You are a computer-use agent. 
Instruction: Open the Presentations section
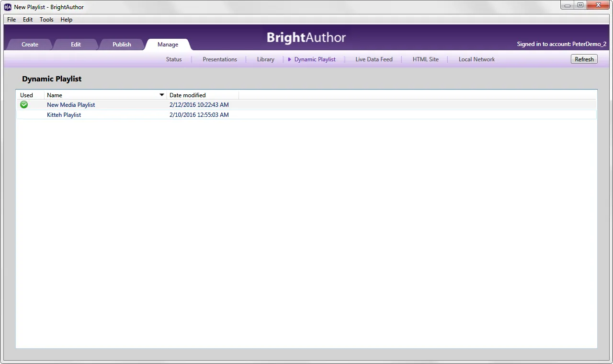pyautogui.click(x=220, y=59)
